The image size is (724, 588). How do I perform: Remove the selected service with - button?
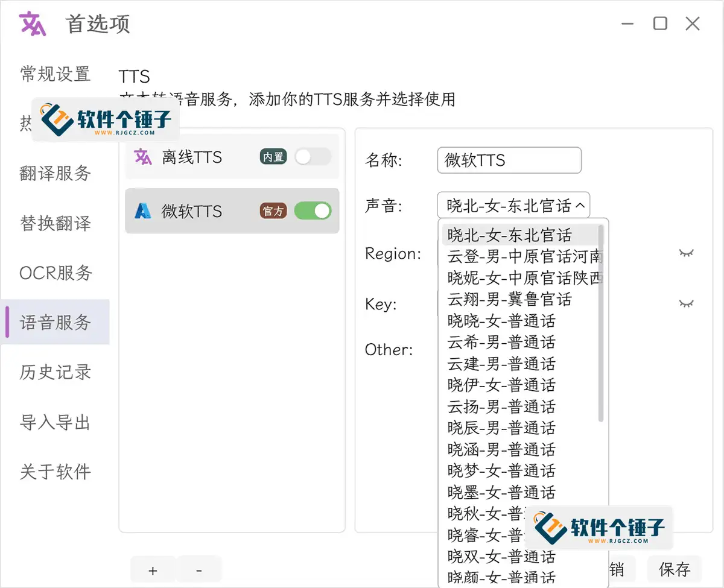(199, 571)
